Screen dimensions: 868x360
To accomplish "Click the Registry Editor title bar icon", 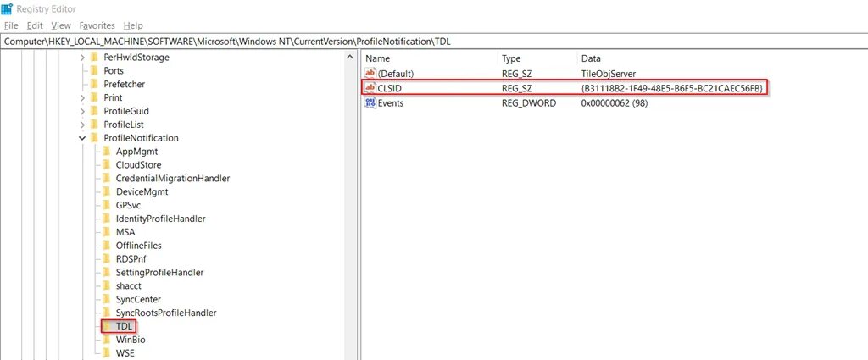I will (x=7, y=8).
